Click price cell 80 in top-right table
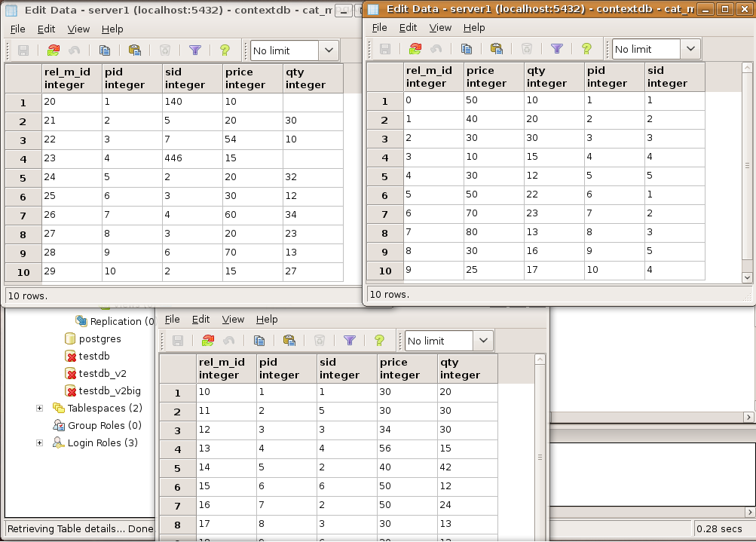Screen dimensions: 756x542 click(x=494, y=232)
